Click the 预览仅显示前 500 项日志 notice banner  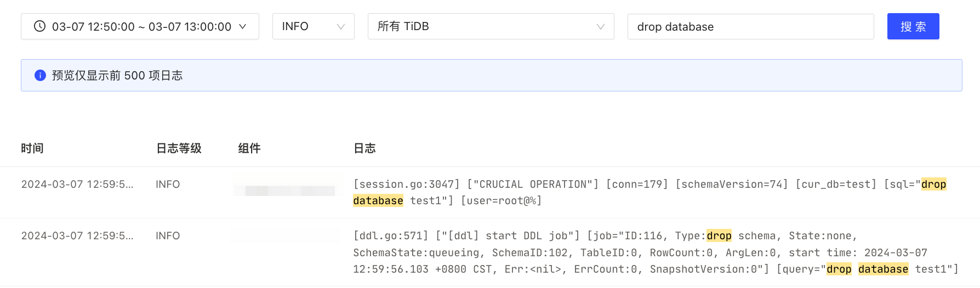(491, 76)
